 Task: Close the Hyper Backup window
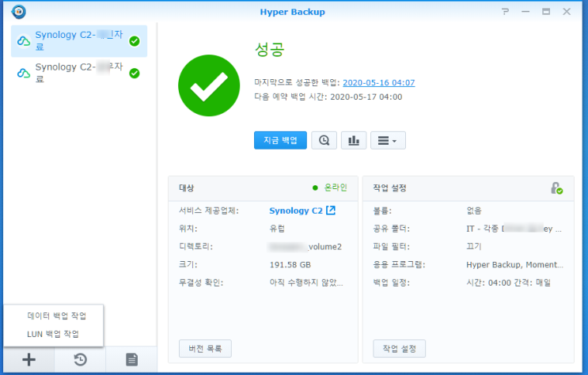567,12
